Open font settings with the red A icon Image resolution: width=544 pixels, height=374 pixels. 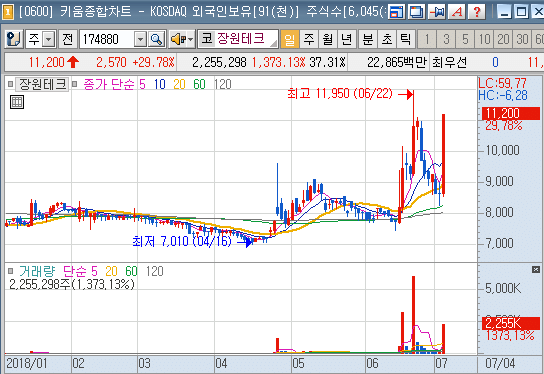pos(457,12)
